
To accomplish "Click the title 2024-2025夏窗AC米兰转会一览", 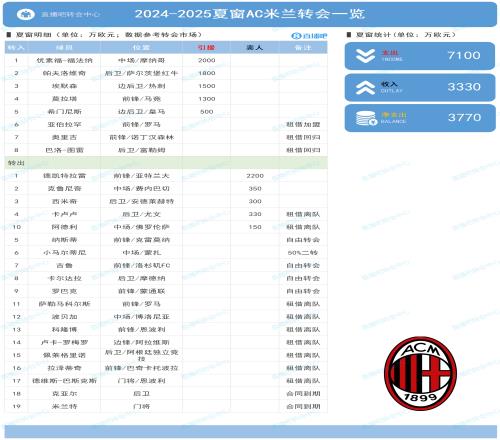I will 250,14.
